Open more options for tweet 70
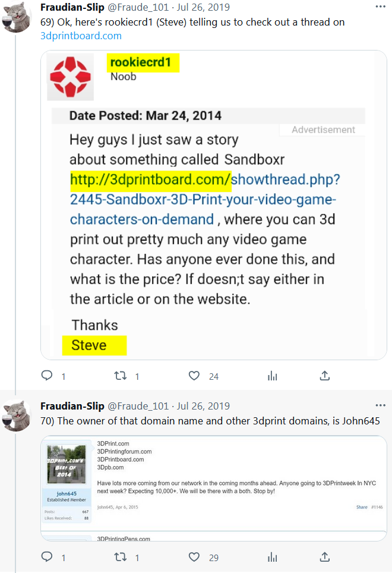This screenshot has width=392, height=573. tap(380, 406)
